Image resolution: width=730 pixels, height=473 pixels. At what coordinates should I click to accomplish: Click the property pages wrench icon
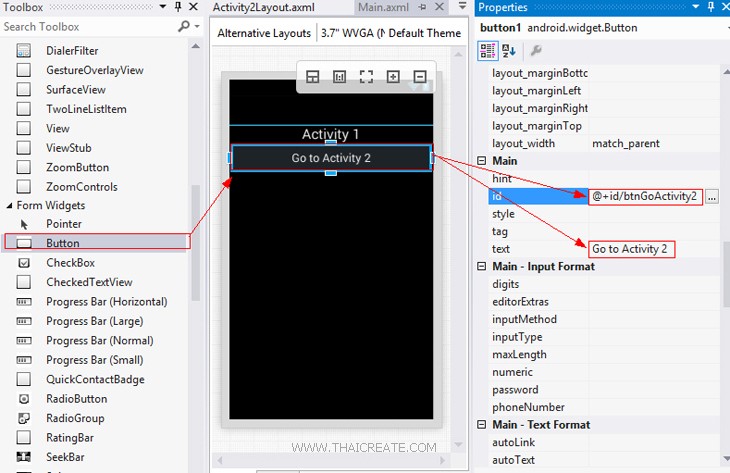click(536, 50)
